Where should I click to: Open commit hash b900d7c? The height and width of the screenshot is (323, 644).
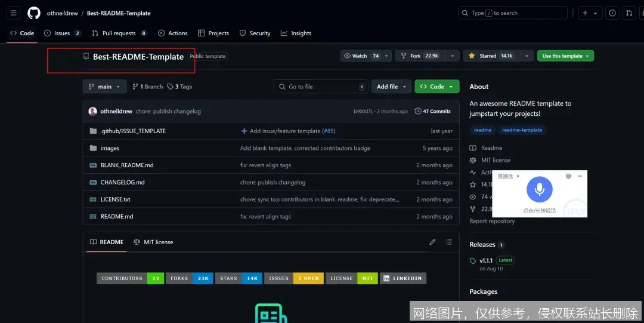coord(364,111)
